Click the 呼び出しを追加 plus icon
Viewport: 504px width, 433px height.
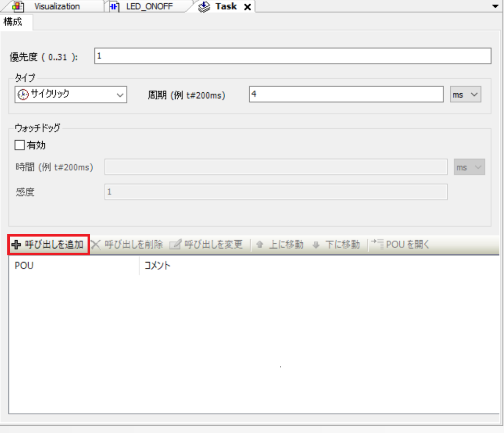(x=16, y=245)
